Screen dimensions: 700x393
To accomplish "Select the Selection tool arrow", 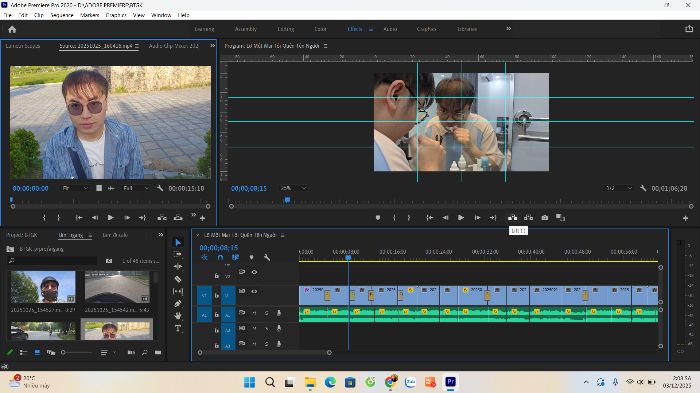I will [178, 242].
